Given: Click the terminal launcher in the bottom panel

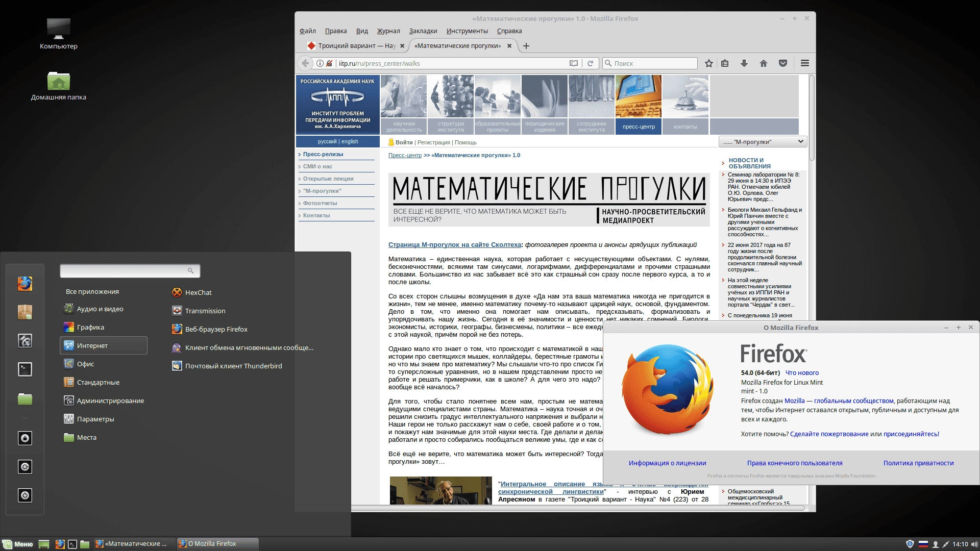Looking at the screenshot, I should pos(72,544).
